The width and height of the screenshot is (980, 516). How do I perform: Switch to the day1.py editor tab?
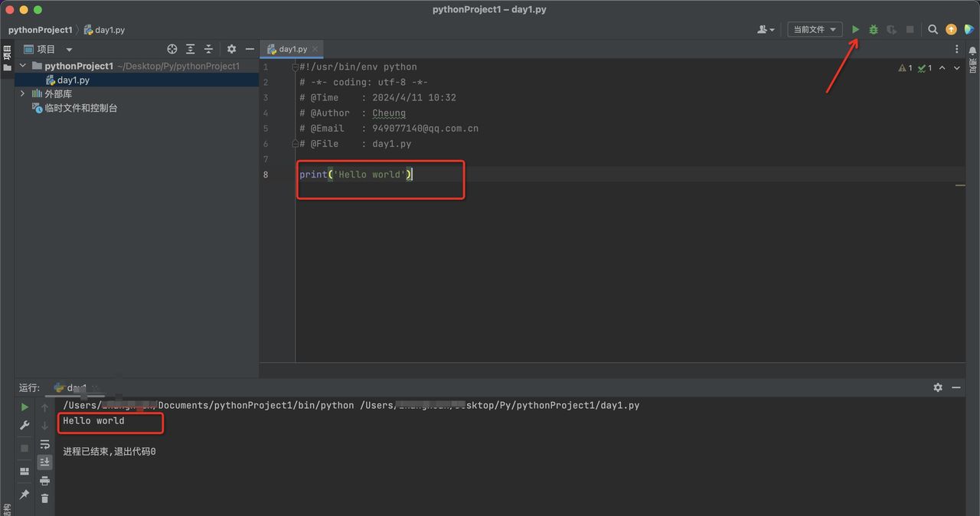click(x=292, y=48)
